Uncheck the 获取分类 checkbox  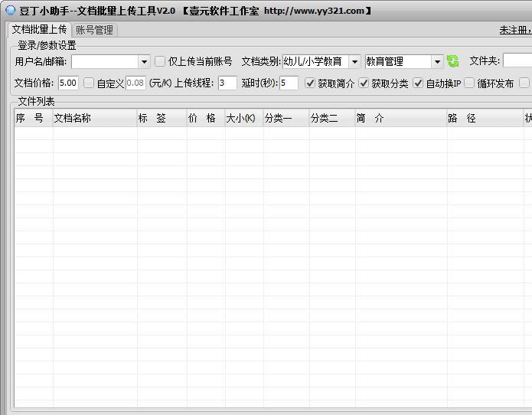(x=364, y=83)
